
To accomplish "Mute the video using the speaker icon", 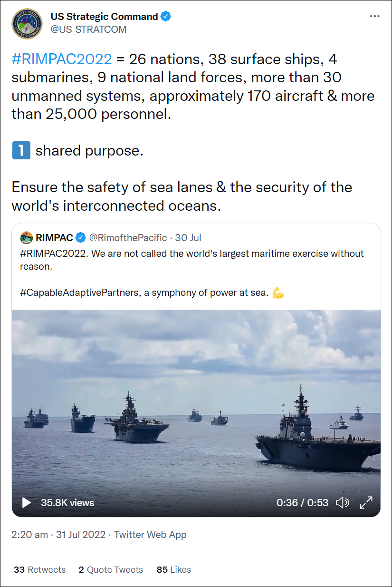I will coord(343,502).
